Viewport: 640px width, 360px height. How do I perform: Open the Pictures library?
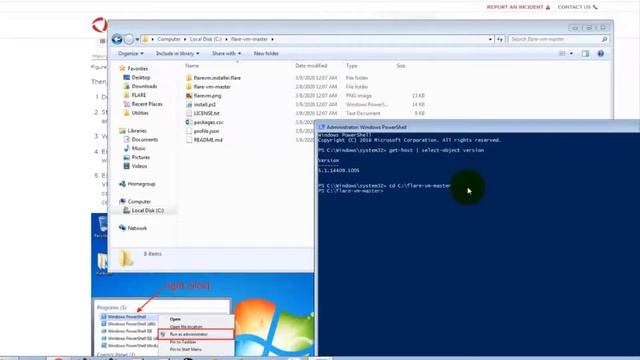(141, 157)
